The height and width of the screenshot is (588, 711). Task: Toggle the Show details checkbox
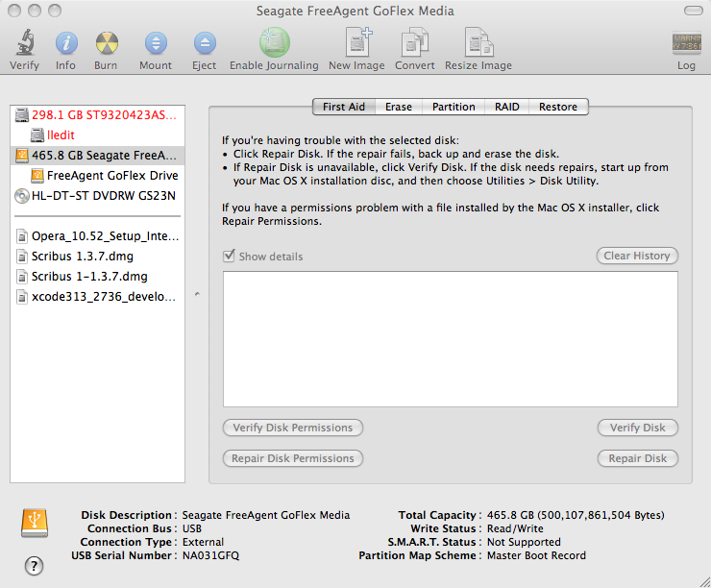click(x=229, y=257)
